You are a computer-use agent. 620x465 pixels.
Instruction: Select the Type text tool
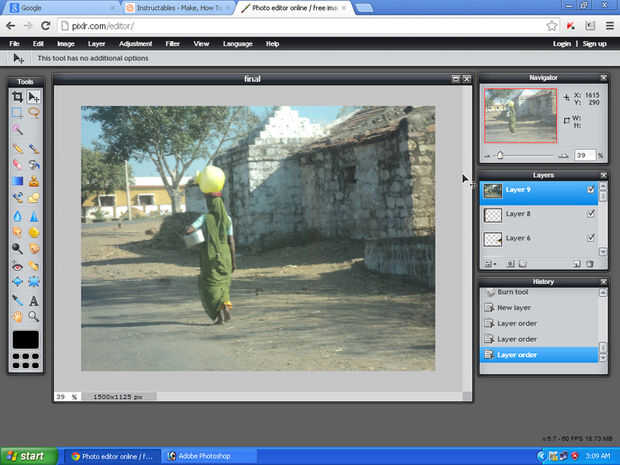point(34,301)
